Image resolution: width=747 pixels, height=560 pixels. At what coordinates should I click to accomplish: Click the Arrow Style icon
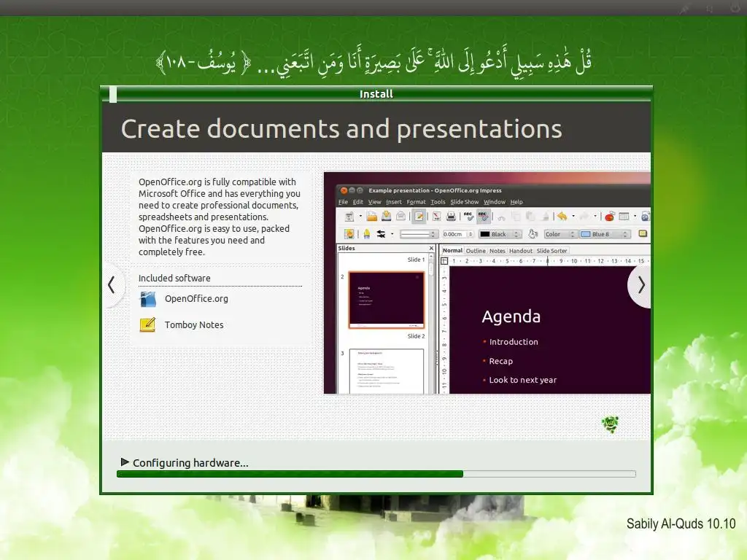381,234
